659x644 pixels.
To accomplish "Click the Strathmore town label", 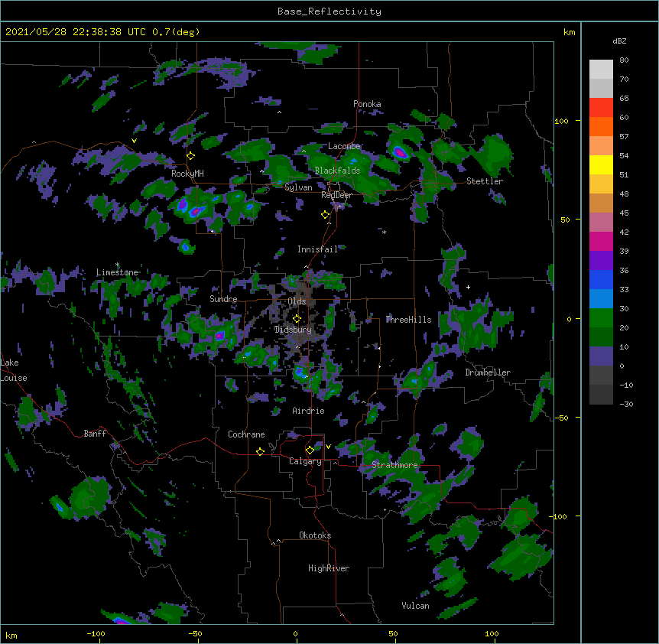I will 394,465.
